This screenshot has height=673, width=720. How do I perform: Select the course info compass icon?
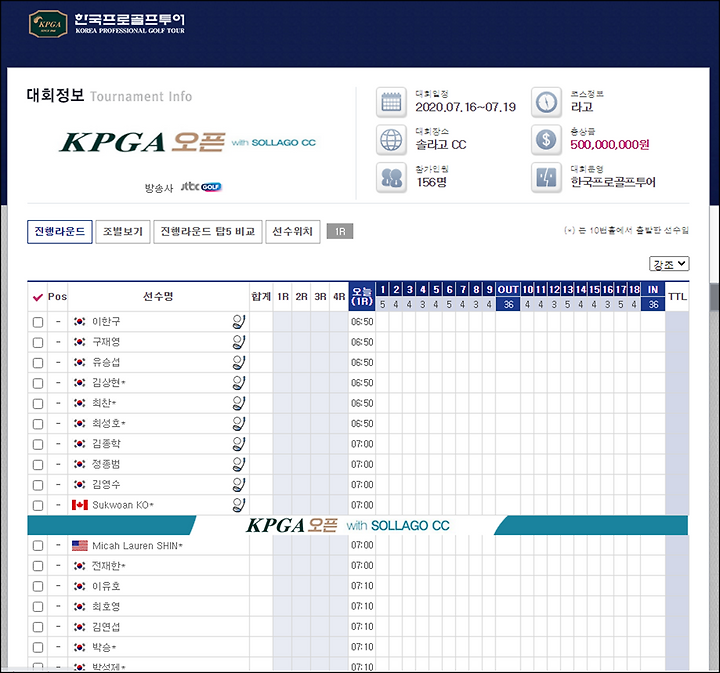[546, 102]
